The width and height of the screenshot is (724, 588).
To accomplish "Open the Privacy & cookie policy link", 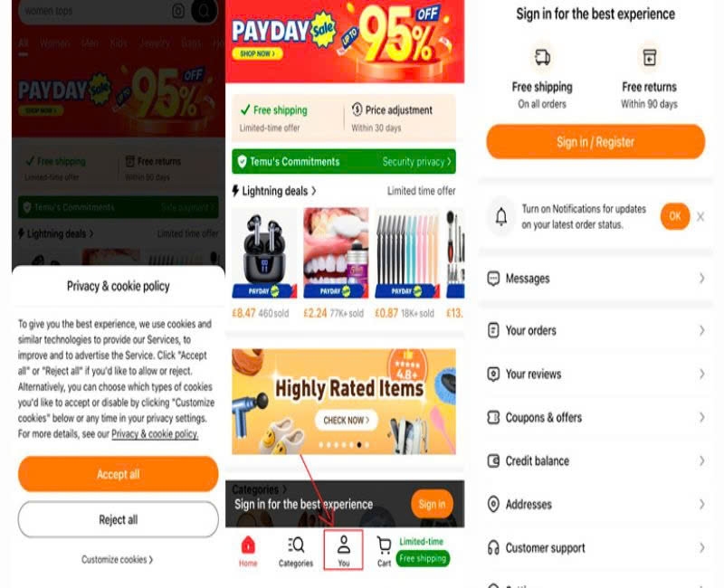I will 155,434.
